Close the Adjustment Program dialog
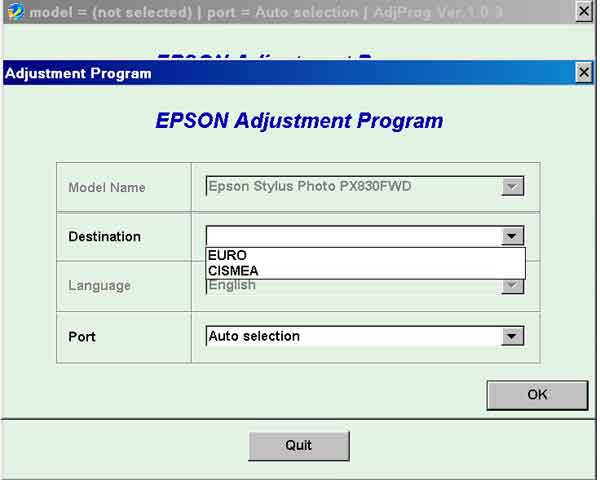The width and height of the screenshot is (600, 480). [x=584, y=72]
